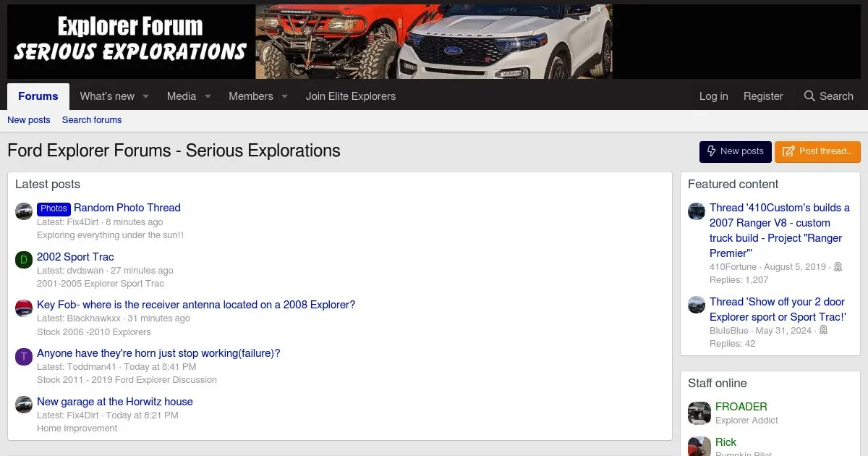Expand the What's new dropdown arrow

(x=145, y=96)
